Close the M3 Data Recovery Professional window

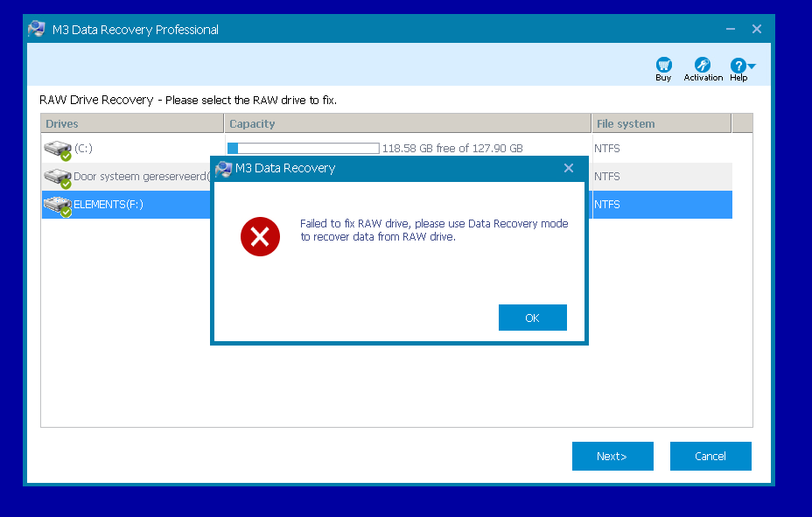pos(757,29)
